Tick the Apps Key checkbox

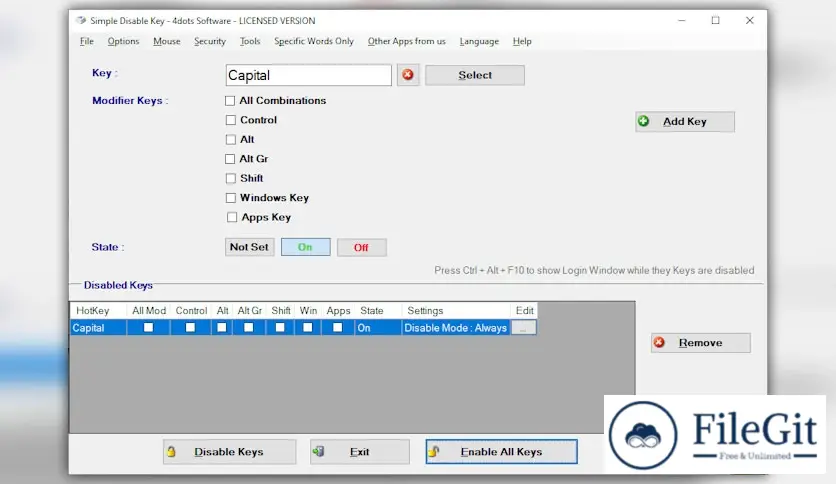(231, 217)
